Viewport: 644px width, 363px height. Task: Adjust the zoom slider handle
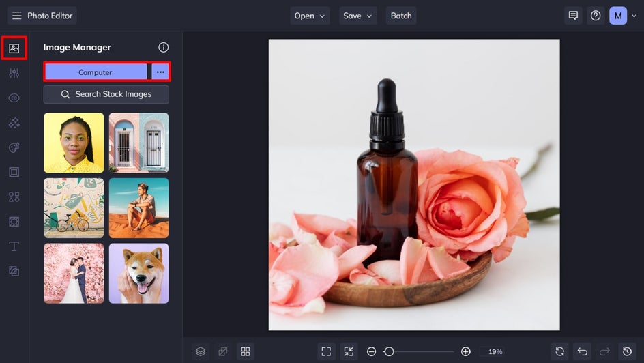point(389,351)
